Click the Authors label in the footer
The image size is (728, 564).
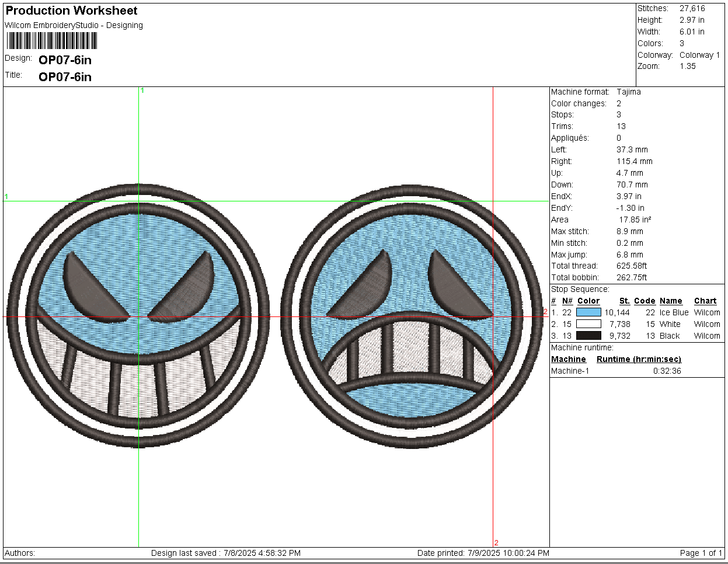click(20, 553)
